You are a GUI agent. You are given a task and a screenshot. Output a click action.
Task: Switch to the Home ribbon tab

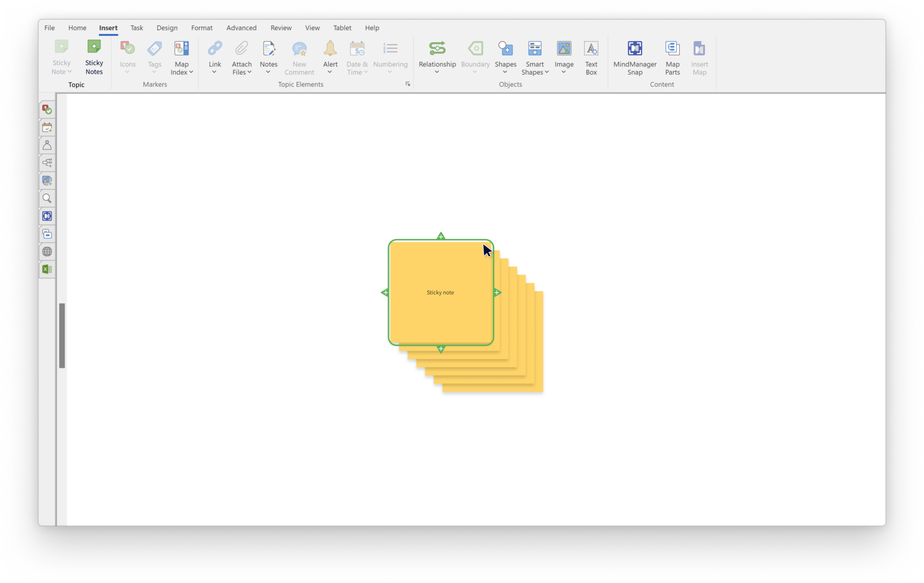point(77,28)
